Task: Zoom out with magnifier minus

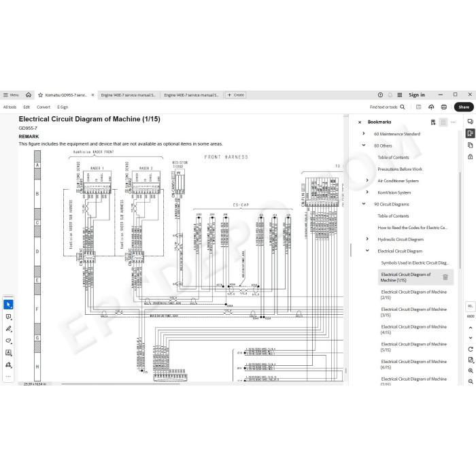Action: point(471,381)
